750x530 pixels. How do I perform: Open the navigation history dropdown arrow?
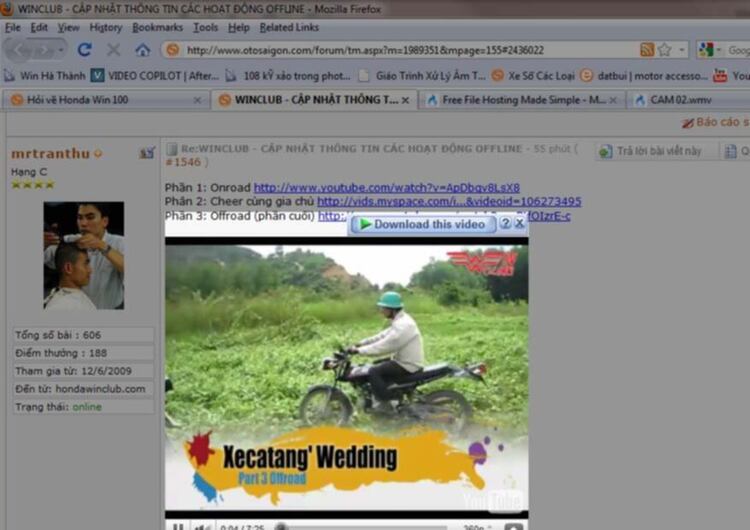(61, 49)
